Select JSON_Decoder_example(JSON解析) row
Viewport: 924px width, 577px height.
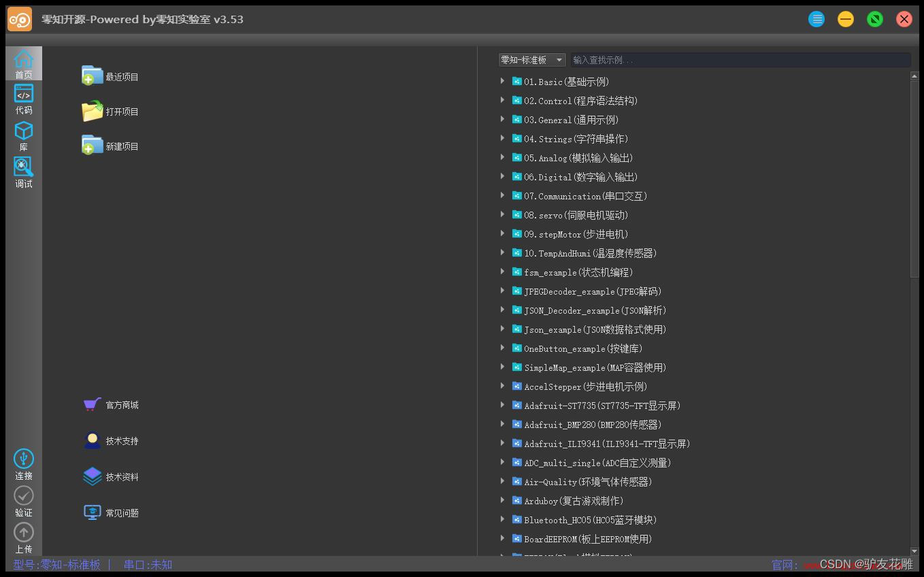pyautogui.click(x=595, y=310)
